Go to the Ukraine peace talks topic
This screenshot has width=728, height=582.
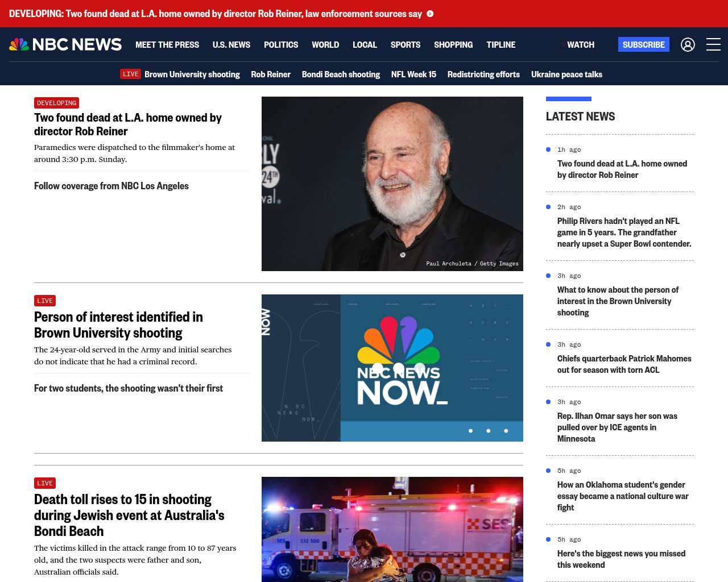click(x=566, y=74)
